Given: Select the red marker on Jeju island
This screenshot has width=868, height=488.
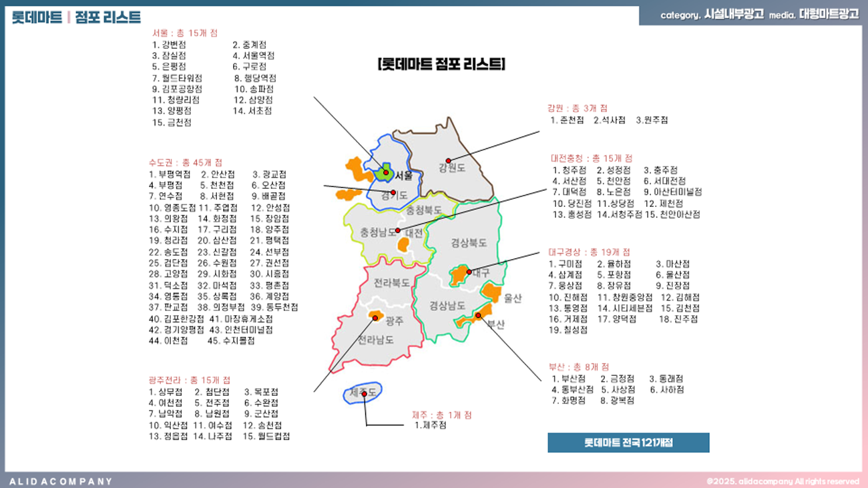Looking at the screenshot, I should (364, 394).
